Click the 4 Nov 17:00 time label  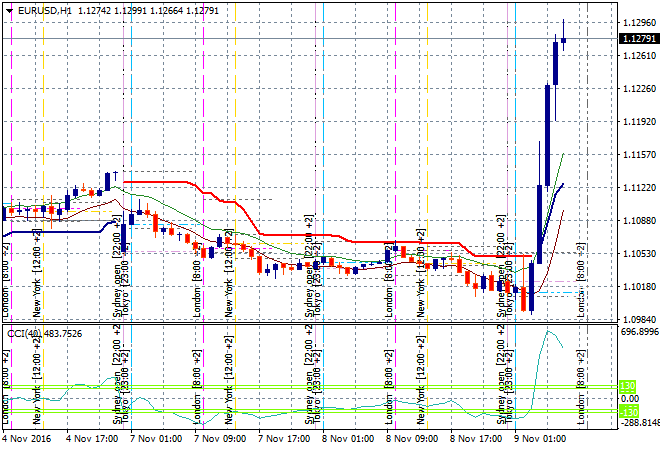(91, 438)
